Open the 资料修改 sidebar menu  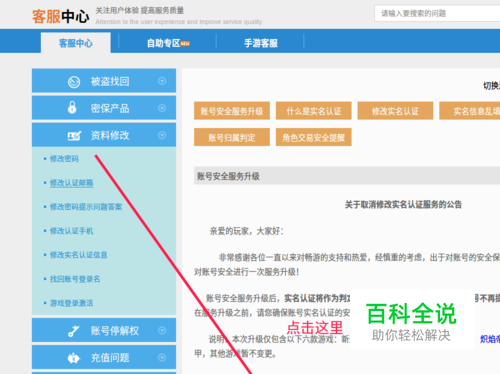pyautogui.click(x=104, y=135)
